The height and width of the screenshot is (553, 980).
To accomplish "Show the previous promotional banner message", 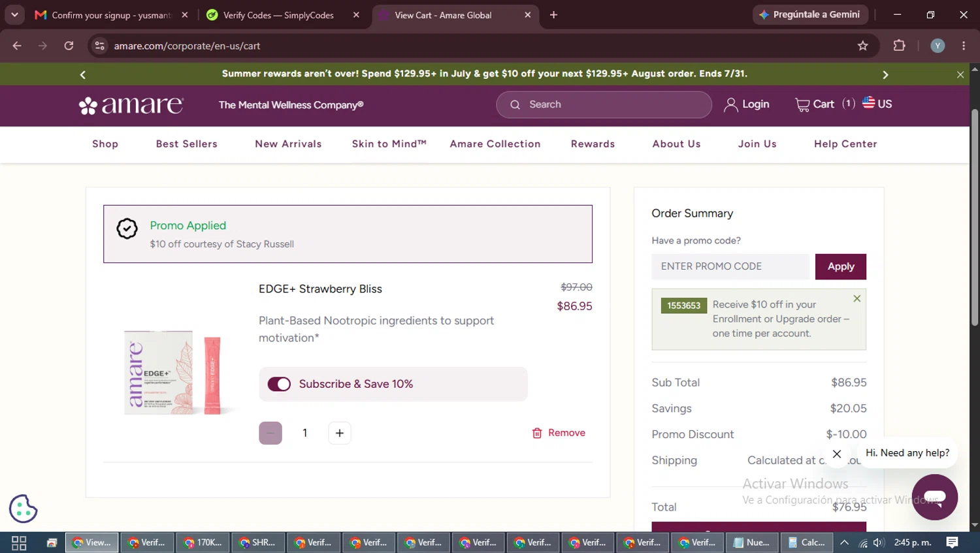I will pyautogui.click(x=83, y=74).
